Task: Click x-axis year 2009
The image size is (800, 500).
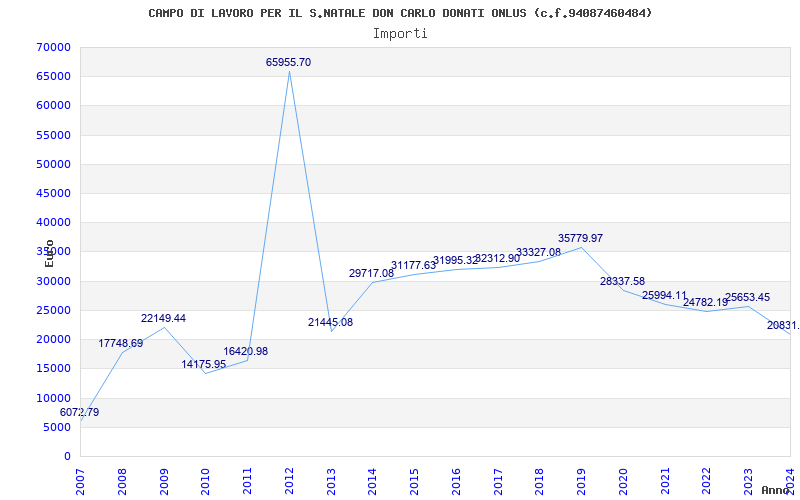Action: 164,482
